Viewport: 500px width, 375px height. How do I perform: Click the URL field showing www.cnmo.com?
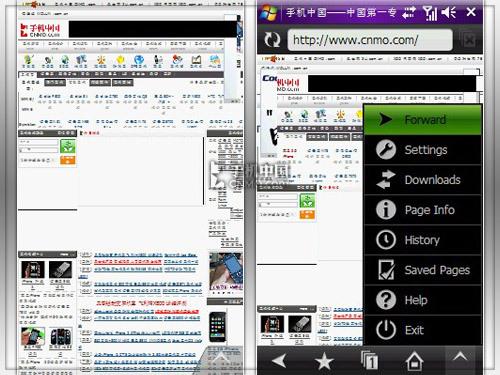coord(370,40)
